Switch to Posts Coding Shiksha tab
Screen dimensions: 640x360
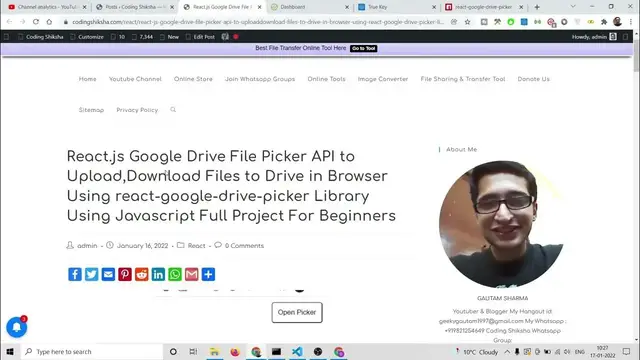pyautogui.click(x=135, y=7)
